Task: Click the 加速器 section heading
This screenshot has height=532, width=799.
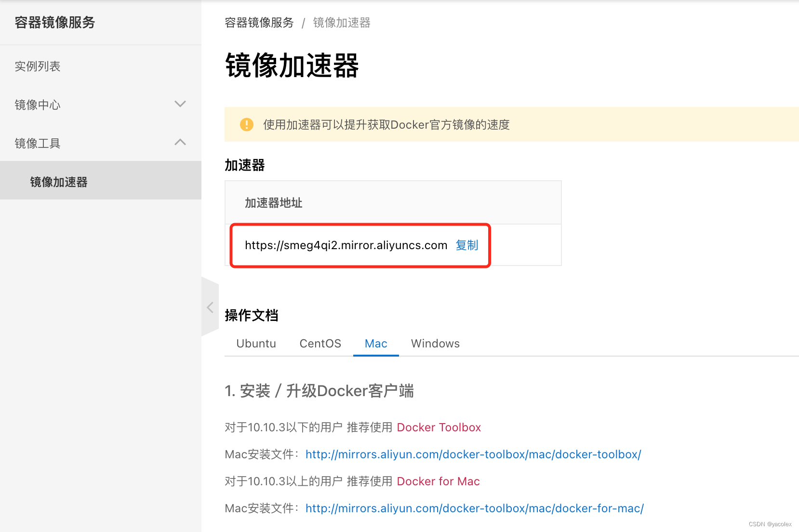Action: click(245, 165)
